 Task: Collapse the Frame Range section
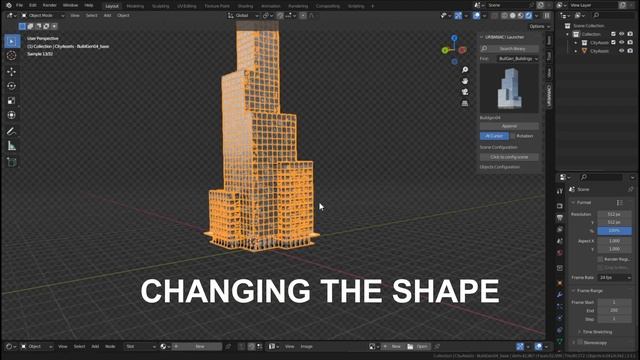[x=590, y=291]
